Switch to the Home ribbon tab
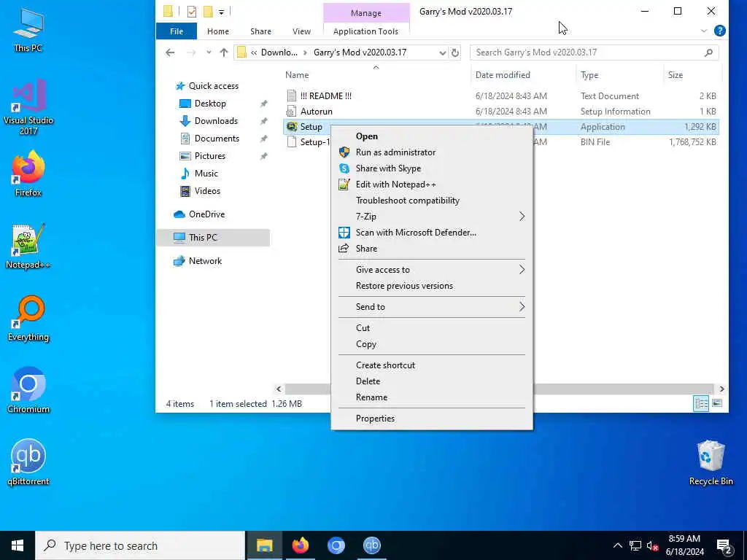The width and height of the screenshot is (747, 560). (217, 31)
